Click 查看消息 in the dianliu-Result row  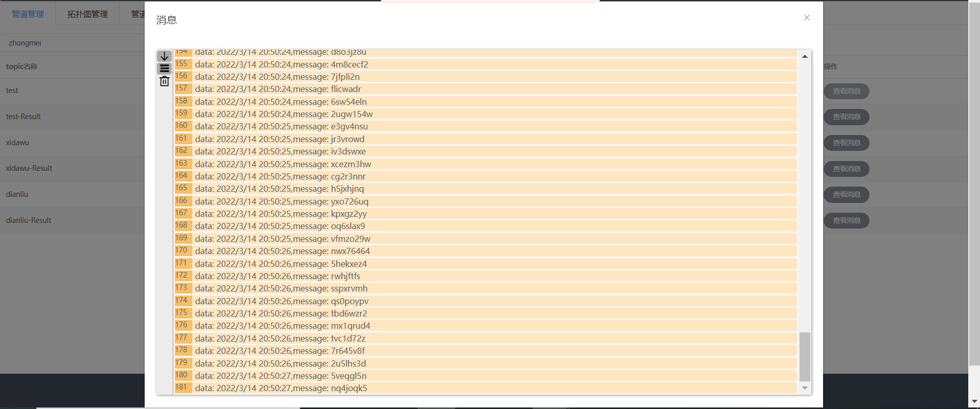846,220
